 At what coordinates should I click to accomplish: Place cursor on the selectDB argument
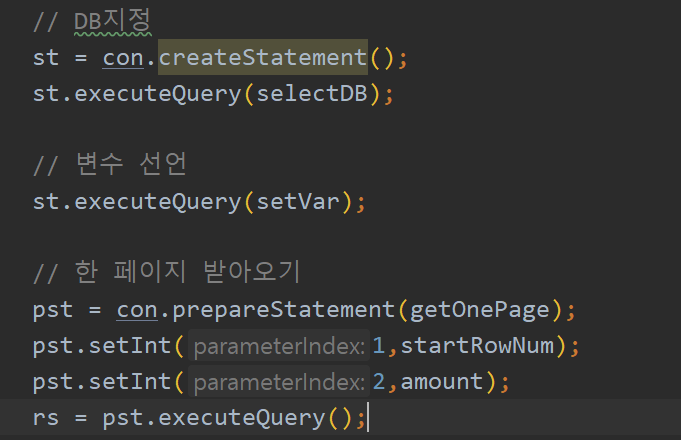312,94
